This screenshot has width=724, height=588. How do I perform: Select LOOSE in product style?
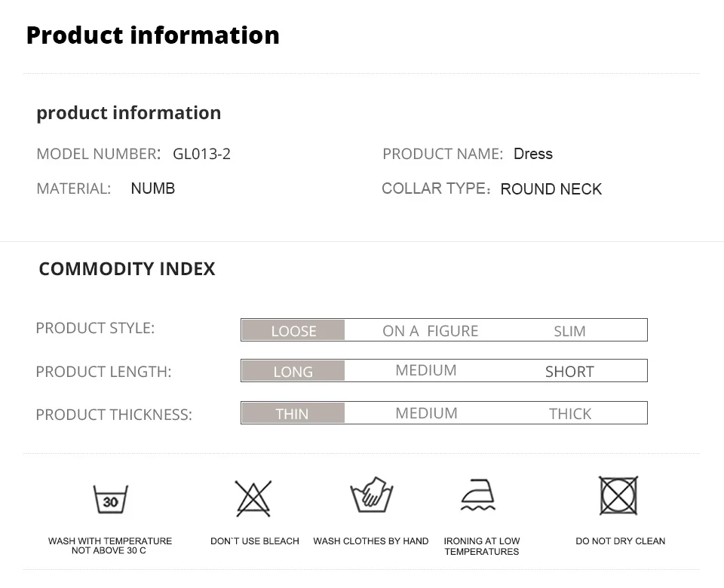[x=293, y=330]
